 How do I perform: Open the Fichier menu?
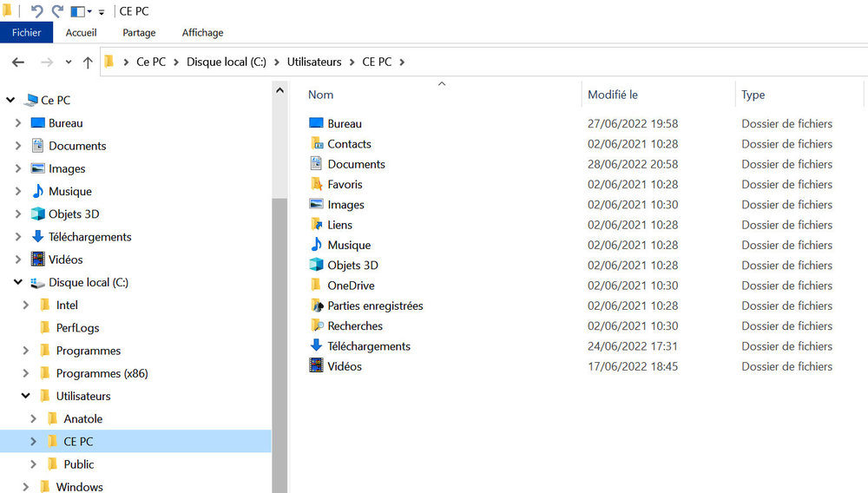26,33
